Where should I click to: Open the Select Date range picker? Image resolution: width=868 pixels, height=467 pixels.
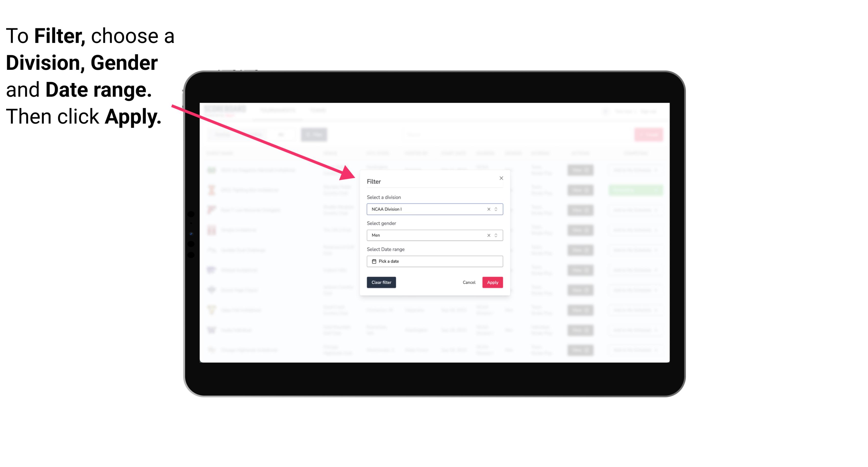pos(434,261)
